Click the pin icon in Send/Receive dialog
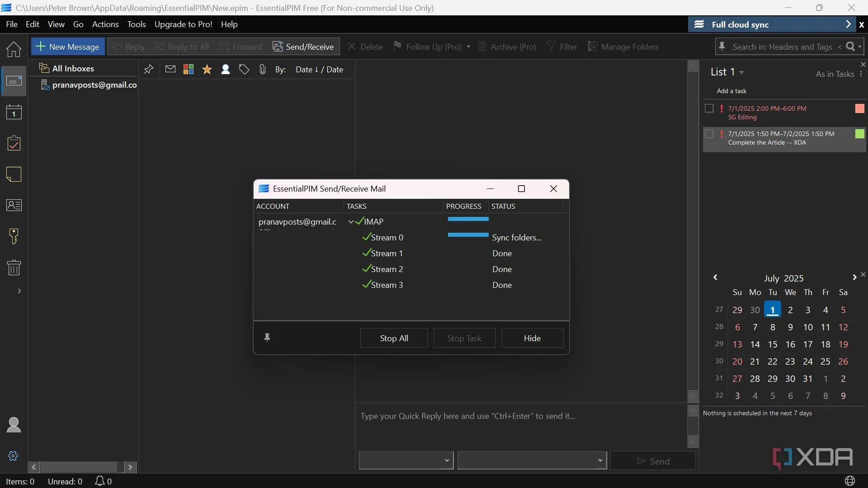Screen dimensions: 868x488 [x=267, y=338]
